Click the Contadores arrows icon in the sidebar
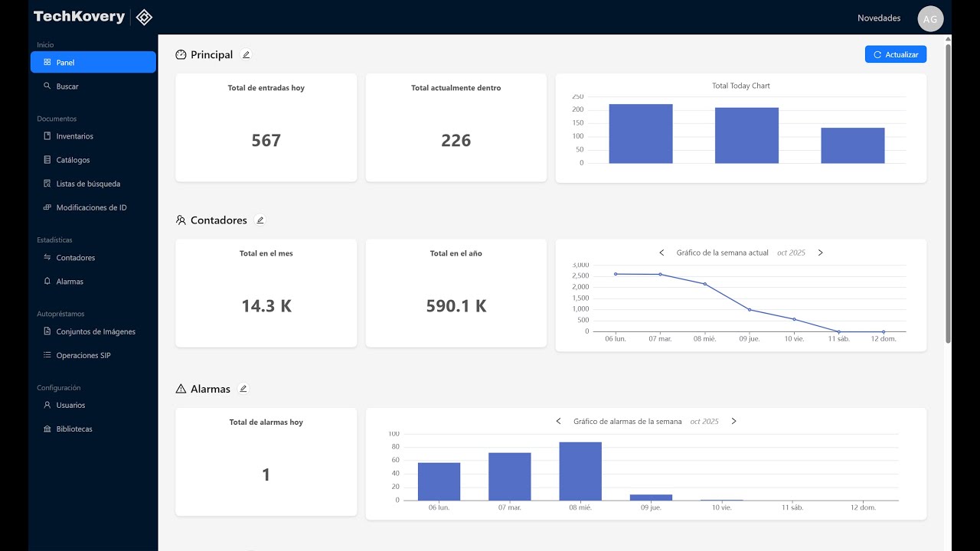Image resolution: width=980 pixels, height=551 pixels. 47,257
